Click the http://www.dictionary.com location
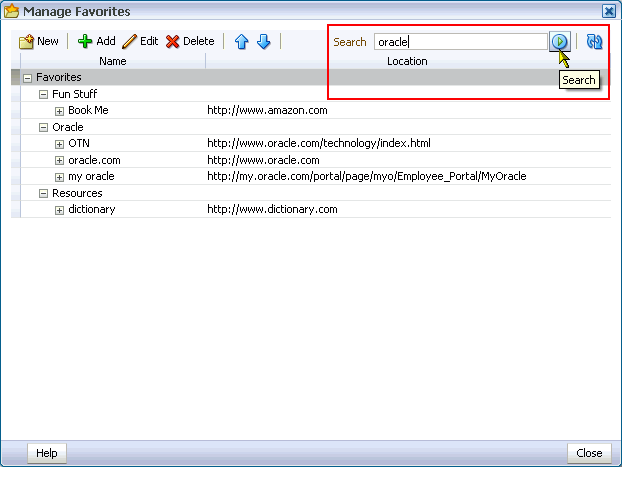The width and height of the screenshot is (622, 479). 272,209
